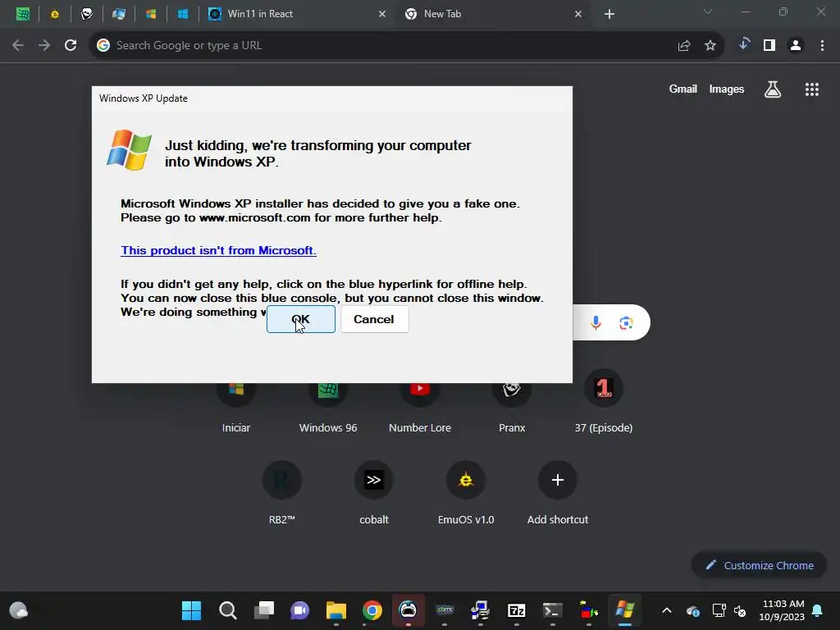This screenshot has height=630, width=840.
Task: Open the muted volume tray icon
Action: (741, 610)
